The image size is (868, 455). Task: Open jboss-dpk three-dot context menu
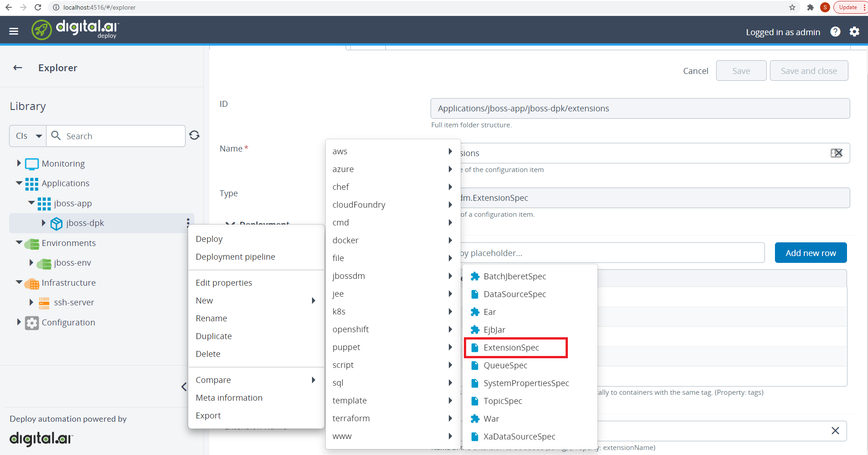coord(188,223)
